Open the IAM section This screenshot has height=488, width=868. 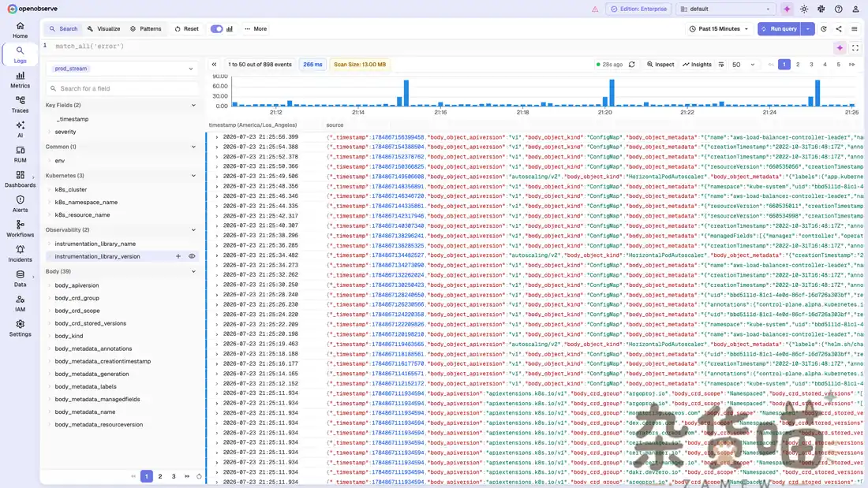(x=20, y=304)
